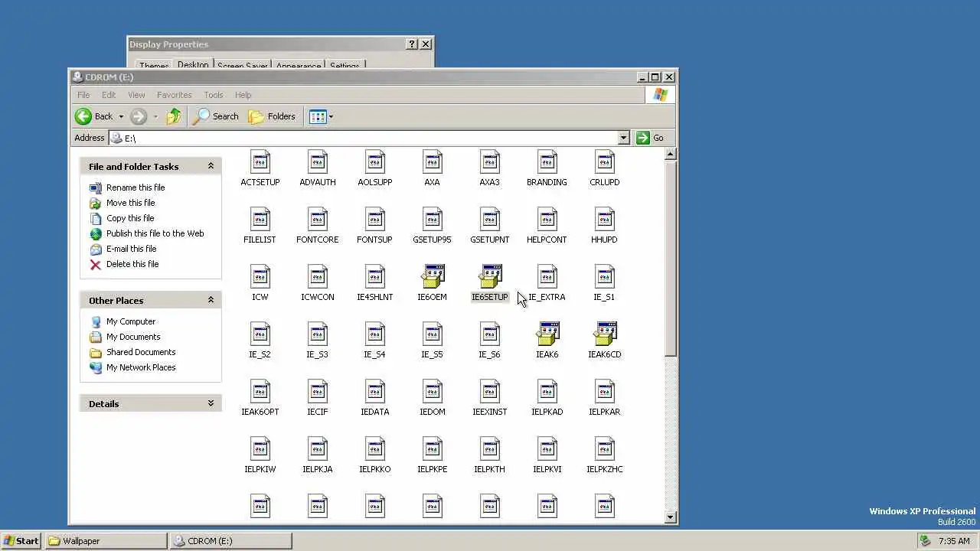Image resolution: width=980 pixels, height=551 pixels.
Task: Click the Go button
Action: [651, 138]
